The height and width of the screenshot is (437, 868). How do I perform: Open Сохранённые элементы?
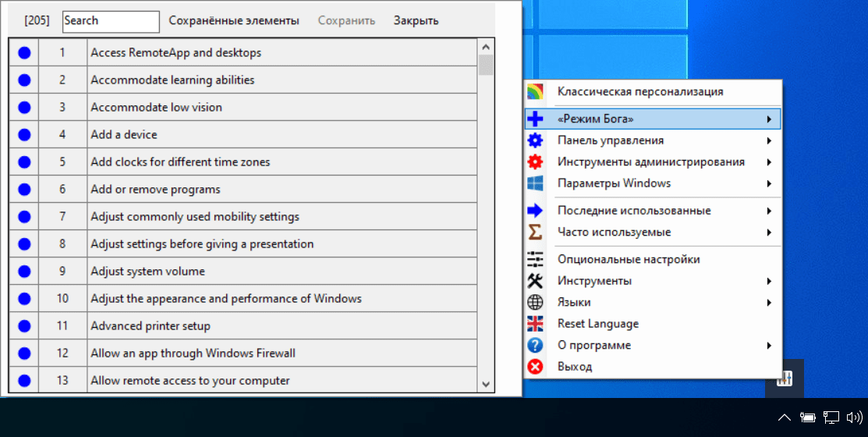point(234,21)
